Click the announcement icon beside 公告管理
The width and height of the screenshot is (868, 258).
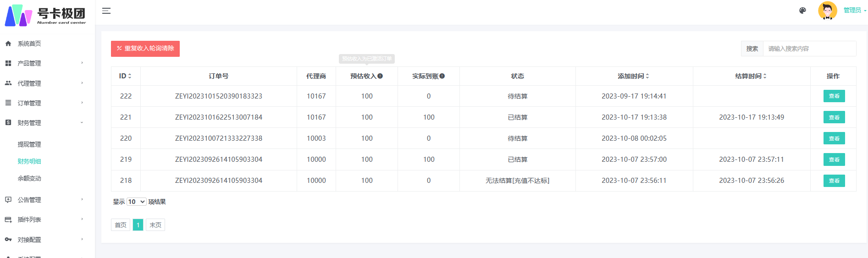(x=8, y=200)
